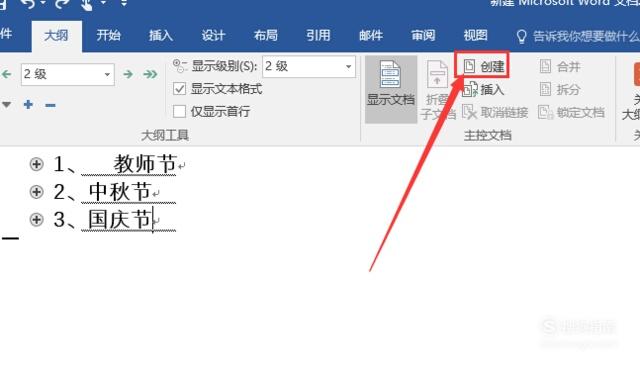Click the blue minus collapse icon
Viewport: 640px width, 373px height.
tap(50, 105)
